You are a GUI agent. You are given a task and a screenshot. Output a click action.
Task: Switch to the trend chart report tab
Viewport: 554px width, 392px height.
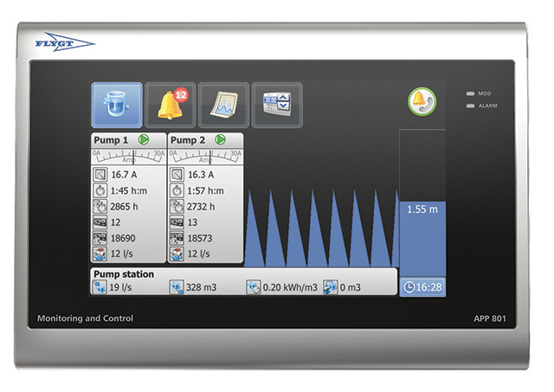coord(223,106)
